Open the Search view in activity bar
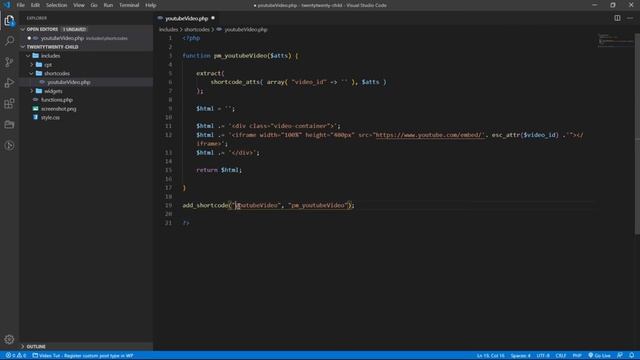This screenshot has width=640, height=360. pyautogui.click(x=9, y=41)
